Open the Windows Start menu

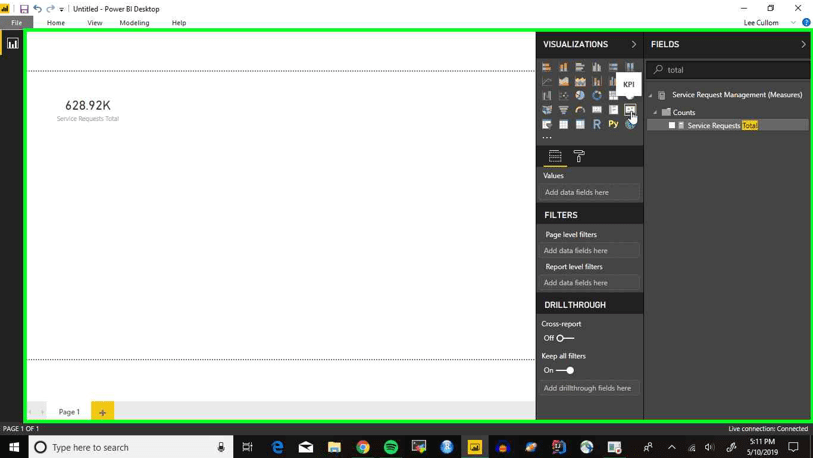14,447
